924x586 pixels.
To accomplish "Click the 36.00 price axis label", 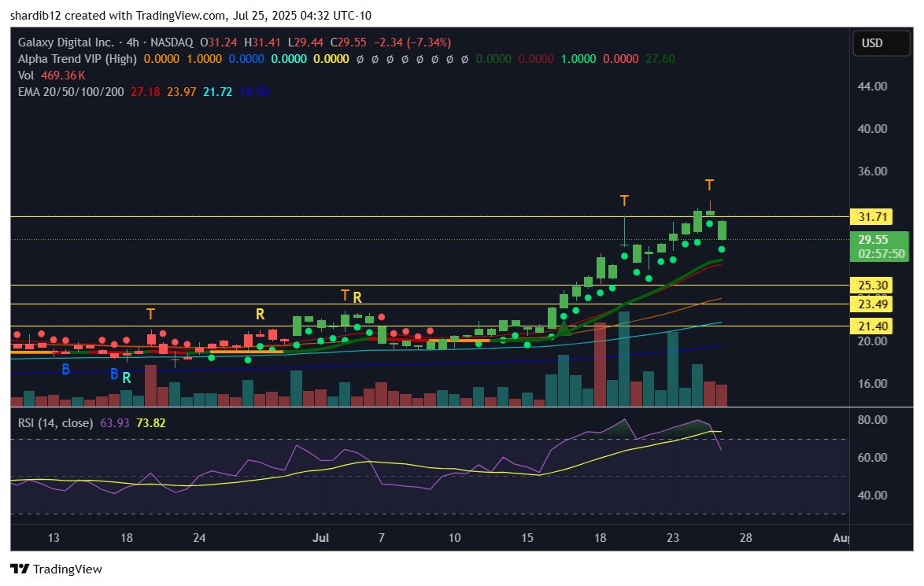I will tap(872, 171).
